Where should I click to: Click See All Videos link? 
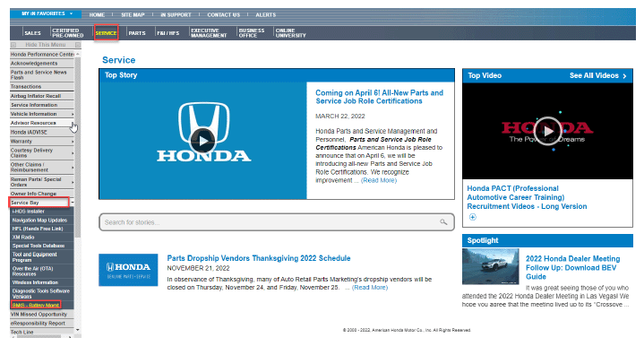coord(594,75)
